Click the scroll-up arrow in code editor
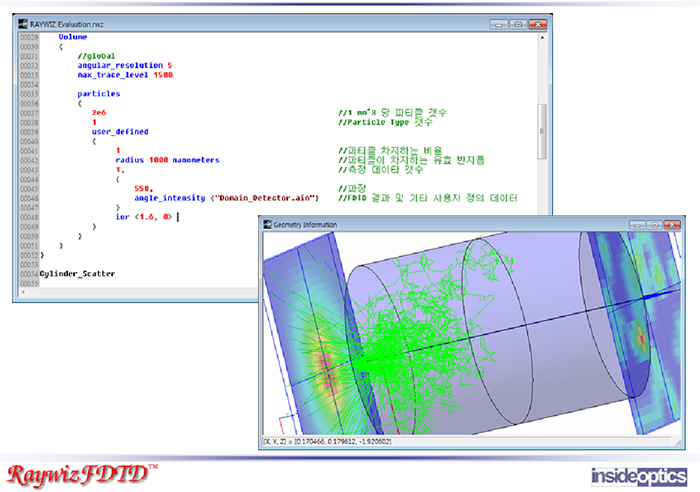700x492 pixels. click(543, 37)
